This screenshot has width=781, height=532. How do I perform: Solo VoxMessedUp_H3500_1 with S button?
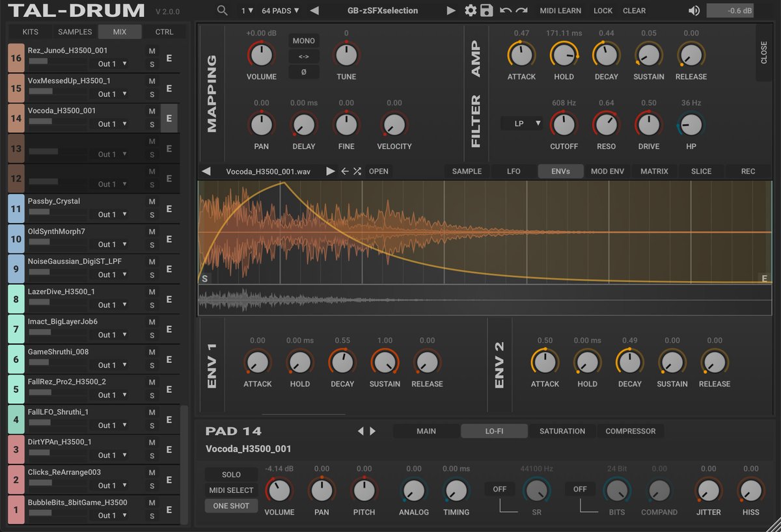click(152, 94)
